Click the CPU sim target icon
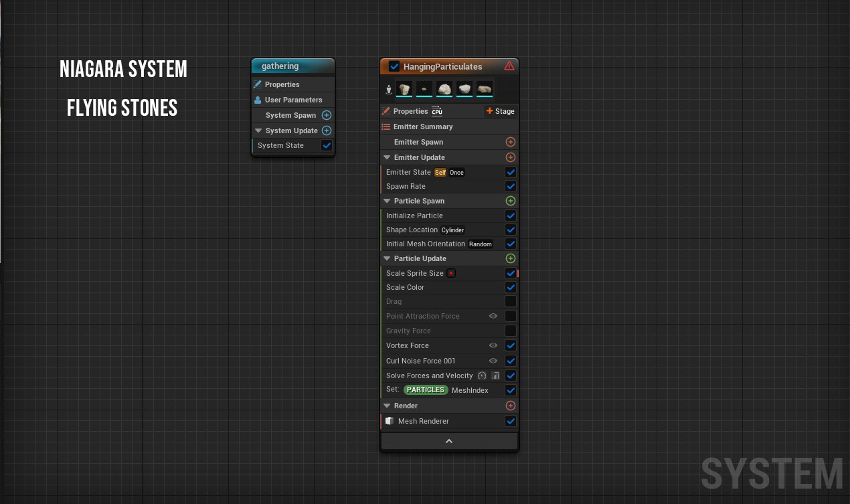This screenshot has width=850, height=504. click(436, 111)
